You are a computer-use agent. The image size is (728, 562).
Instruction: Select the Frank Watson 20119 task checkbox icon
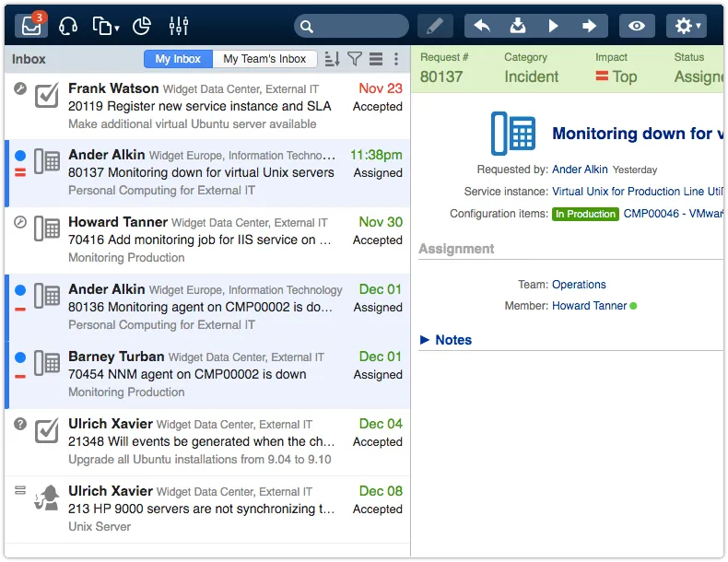(47, 95)
